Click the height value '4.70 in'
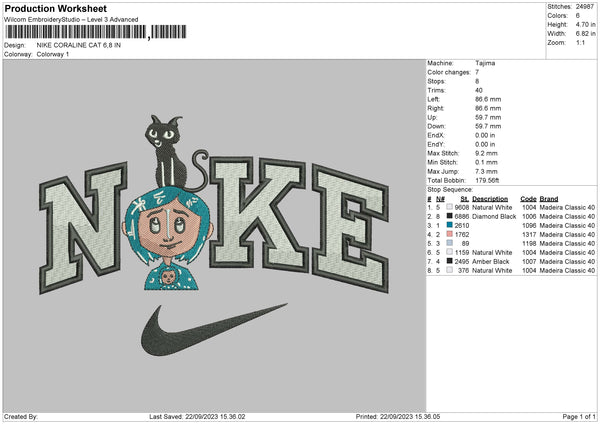The height and width of the screenshot is (424, 600). click(586, 24)
